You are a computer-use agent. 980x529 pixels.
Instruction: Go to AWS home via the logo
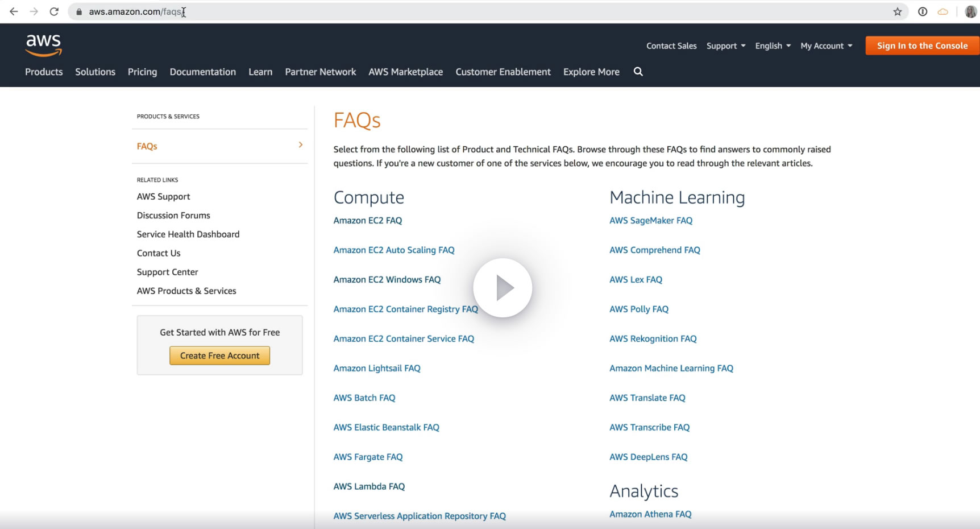pos(44,46)
